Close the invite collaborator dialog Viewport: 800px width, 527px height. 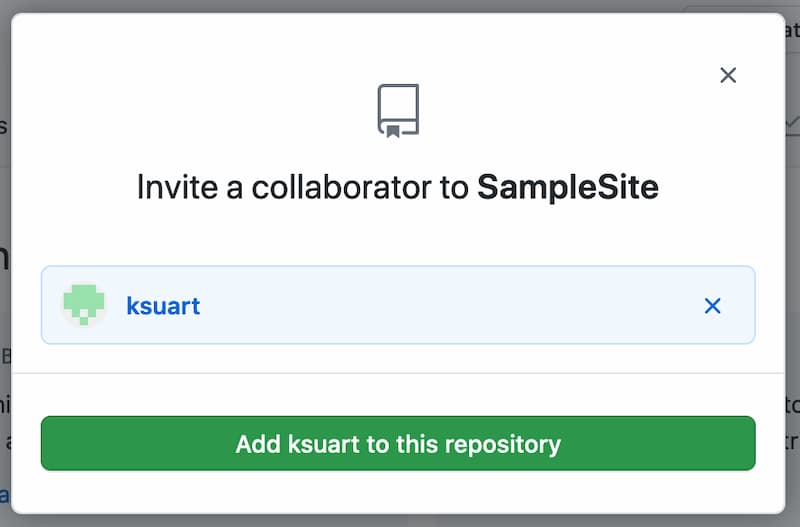point(728,75)
